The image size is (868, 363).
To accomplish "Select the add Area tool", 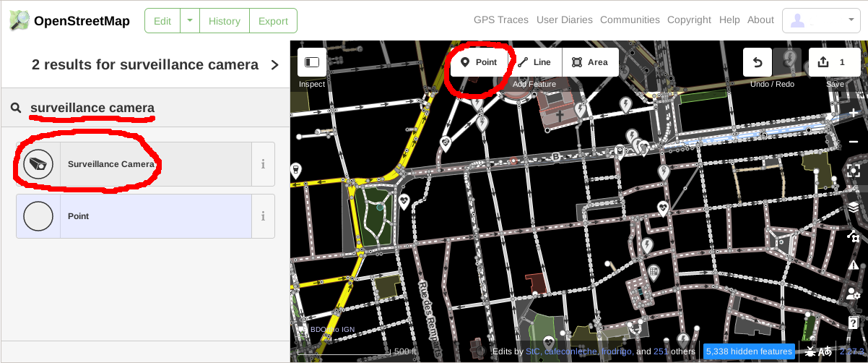I will pos(590,62).
